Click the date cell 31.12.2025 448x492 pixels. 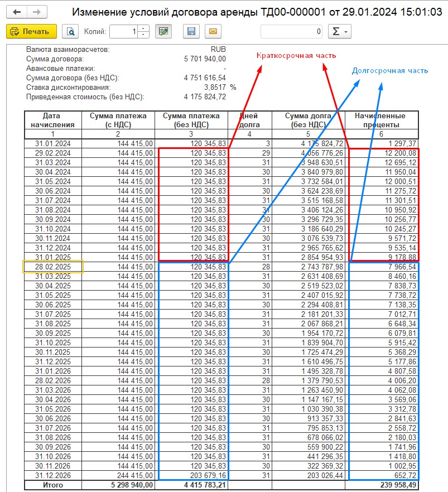53,362
